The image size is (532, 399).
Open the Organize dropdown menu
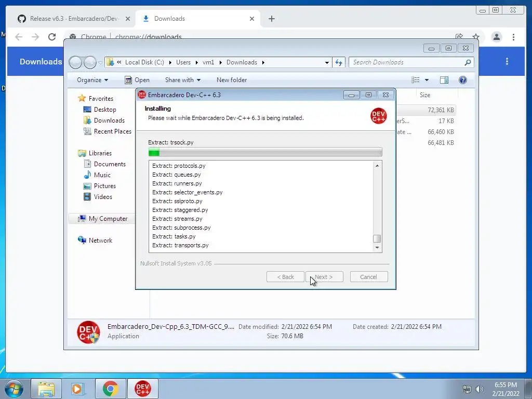tap(92, 80)
